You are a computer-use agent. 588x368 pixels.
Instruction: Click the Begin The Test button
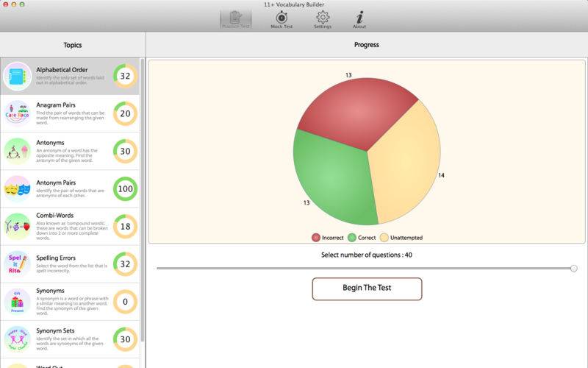[x=367, y=289]
